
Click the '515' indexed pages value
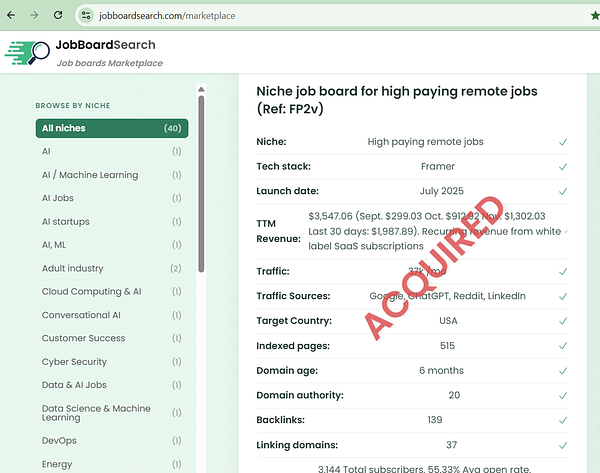click(447, 346)
